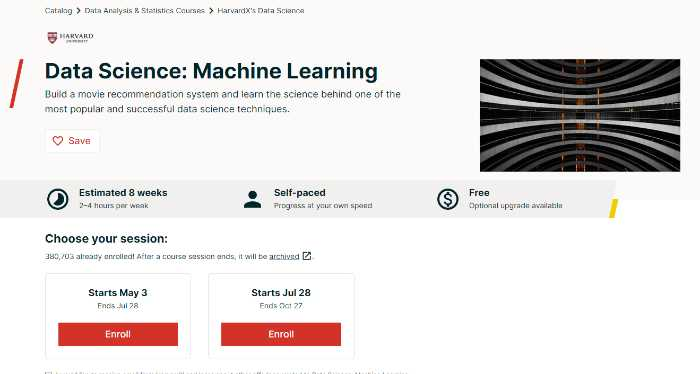Enroll in the session starting May 3

[x=118, y=334]
